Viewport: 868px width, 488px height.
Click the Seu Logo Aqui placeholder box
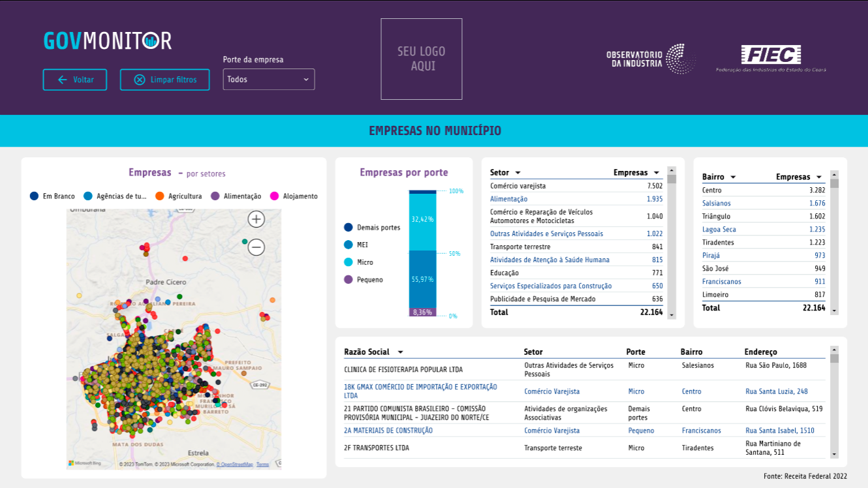tap(422, 59)
